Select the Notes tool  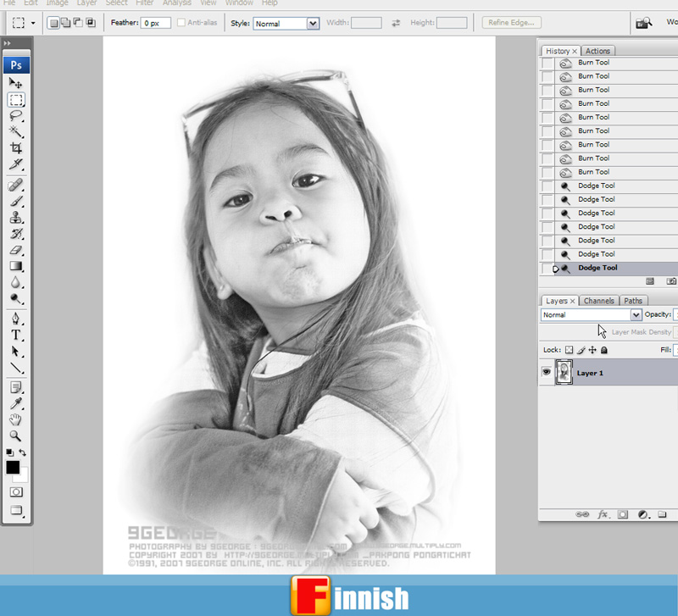click(15, 387)
